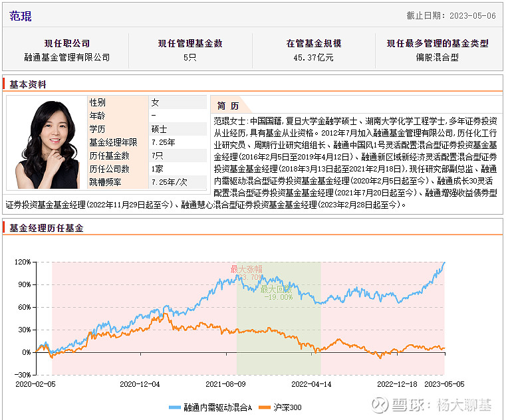Viewport: 506px width, 420px height.
Task: Click the 7.25年/次 job-hop frequency value
Action: [x=169, y=182]
